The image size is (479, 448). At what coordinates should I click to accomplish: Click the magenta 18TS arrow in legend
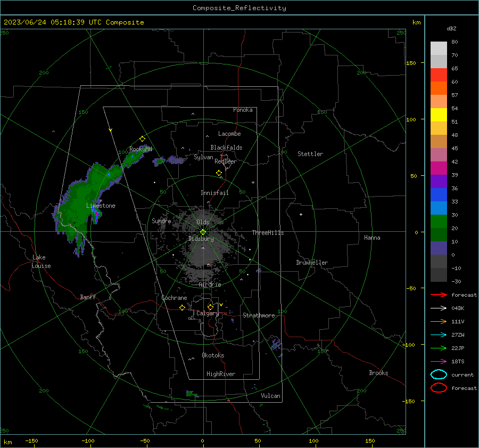tap(439, 362)
